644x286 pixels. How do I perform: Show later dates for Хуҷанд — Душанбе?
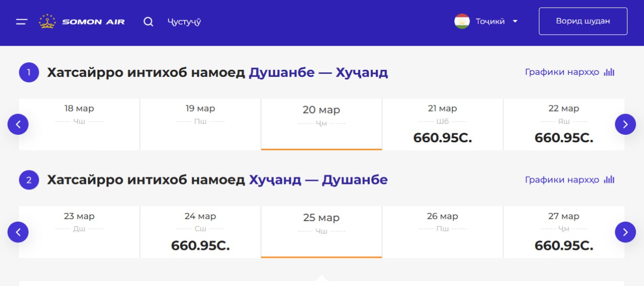tap(625, 232)
